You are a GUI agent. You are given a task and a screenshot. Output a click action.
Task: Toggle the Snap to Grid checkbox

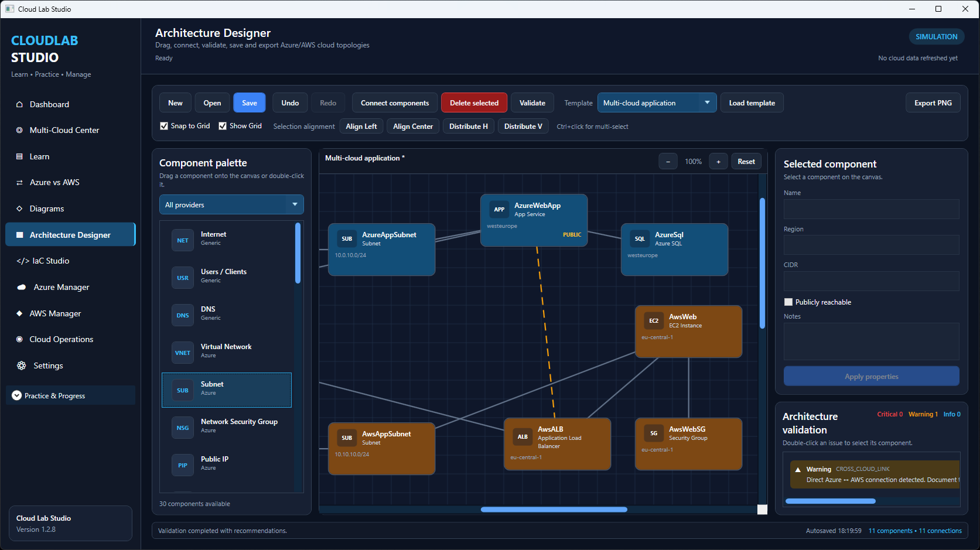point(164,126)
